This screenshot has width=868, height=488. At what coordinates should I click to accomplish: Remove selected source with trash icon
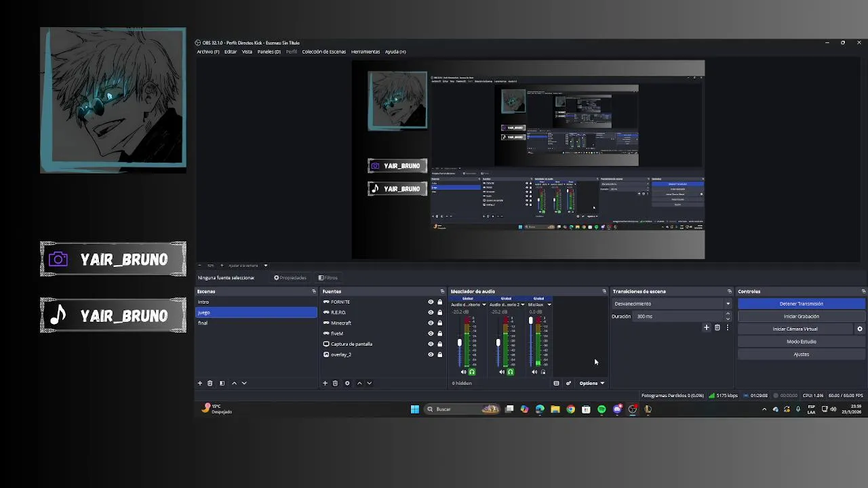tap(335, 383)
